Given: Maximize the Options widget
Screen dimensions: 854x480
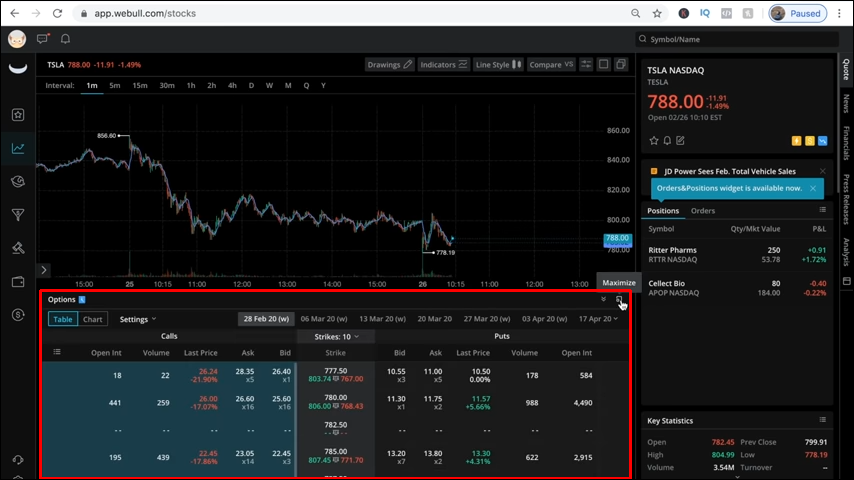Looking at the screenshot, I should pyautogui.click(x=619, y=299).
